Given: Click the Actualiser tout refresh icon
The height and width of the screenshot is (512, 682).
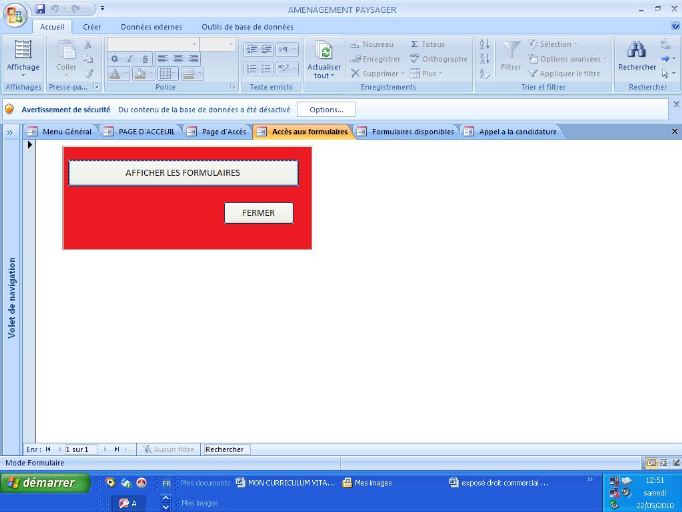Looking at the screenshot, I should (x=324, y=52).
